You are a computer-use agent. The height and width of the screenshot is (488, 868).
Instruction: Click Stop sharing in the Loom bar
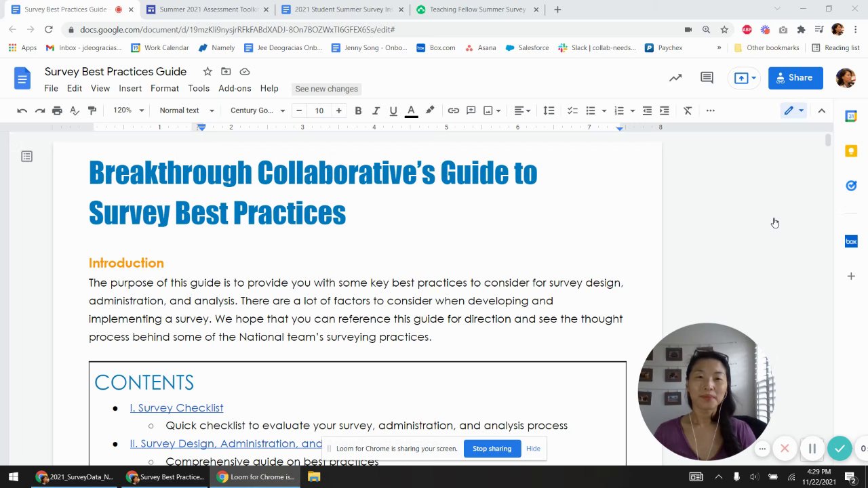coord(492,449)
